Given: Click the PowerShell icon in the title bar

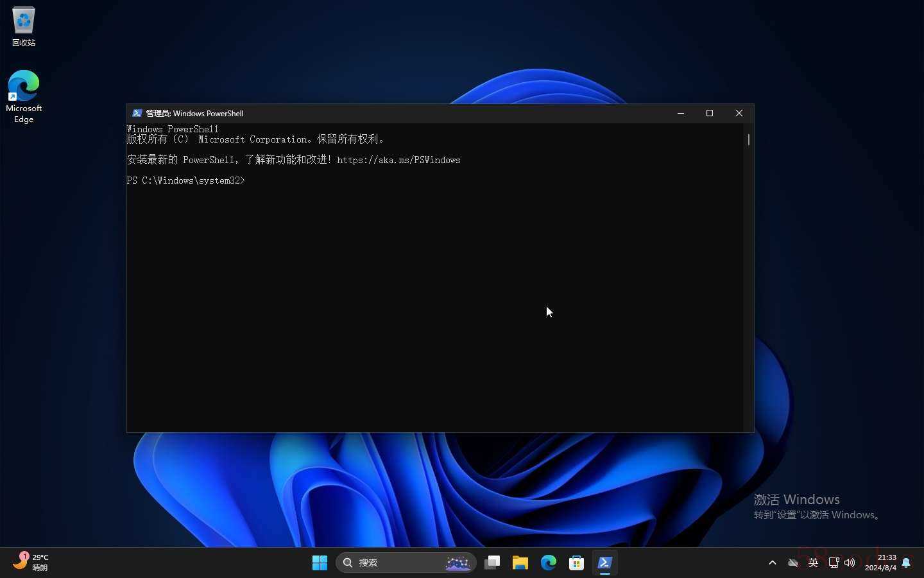Looking at the screenshot, I should click(x=137, y=113).
